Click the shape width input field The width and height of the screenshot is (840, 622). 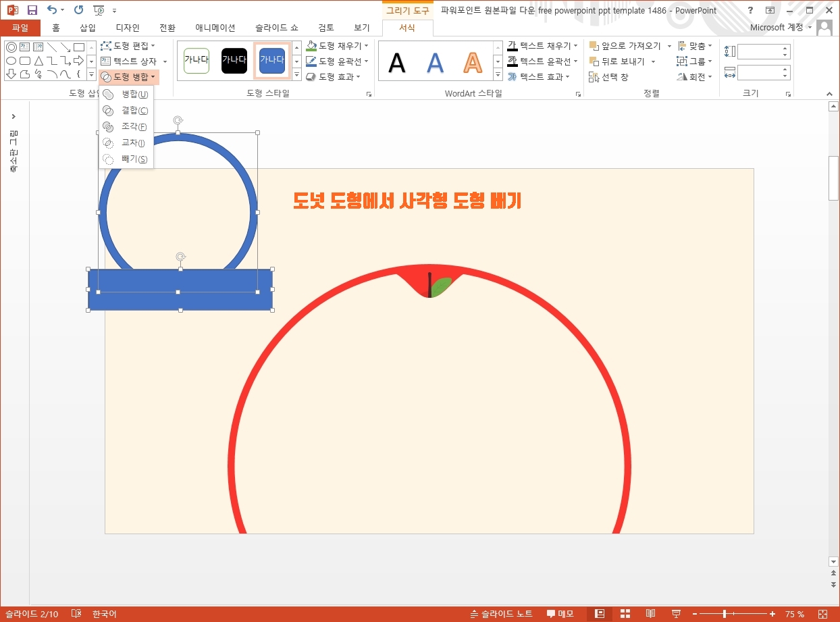tap(760, 72)
